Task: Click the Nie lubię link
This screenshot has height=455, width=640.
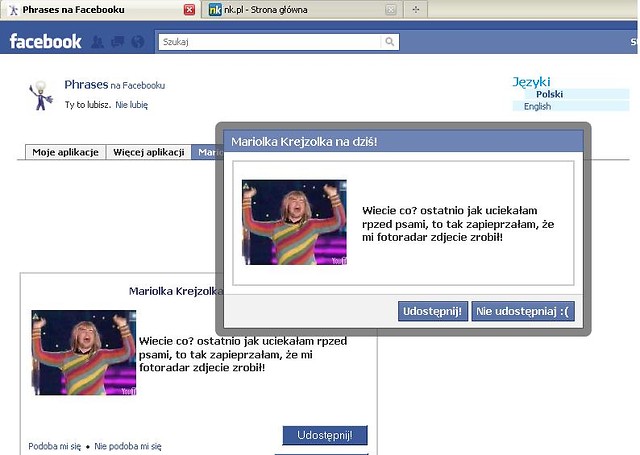Action: 131,105
